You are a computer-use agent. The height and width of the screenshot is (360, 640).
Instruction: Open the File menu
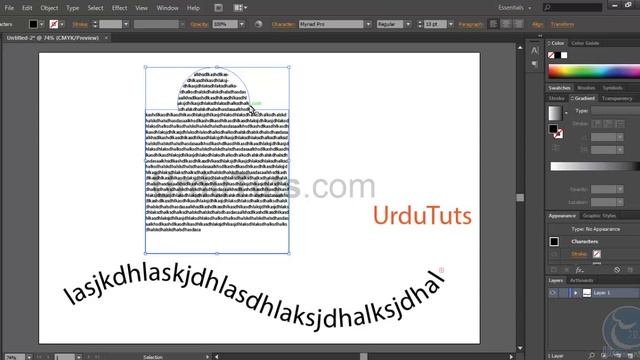coord(9,8)
